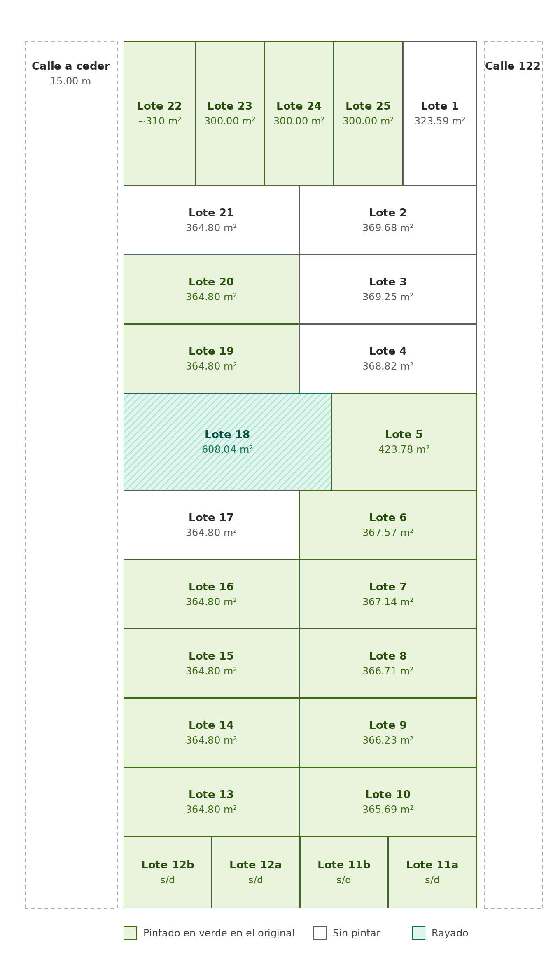This screenshot has width=560, height=964.
Task: Click the Lote 5 parcel of 423.78 m²
Action: [404, 442]
